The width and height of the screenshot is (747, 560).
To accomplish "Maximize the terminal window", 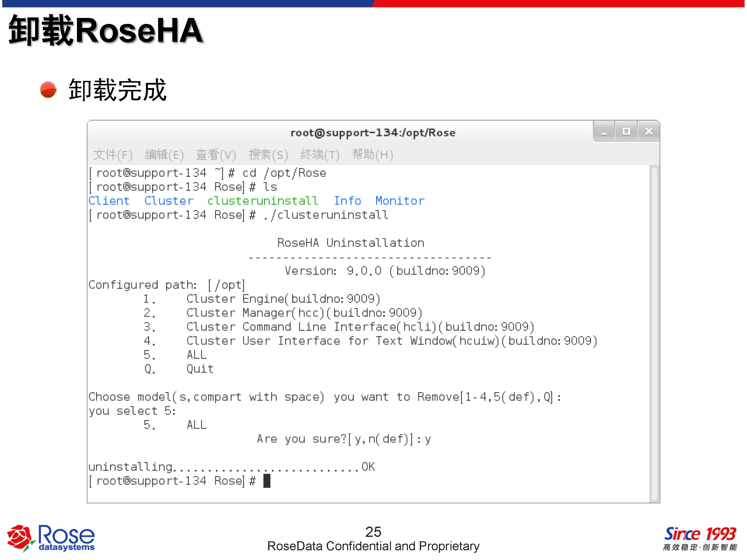I will [x=626, y=132].
